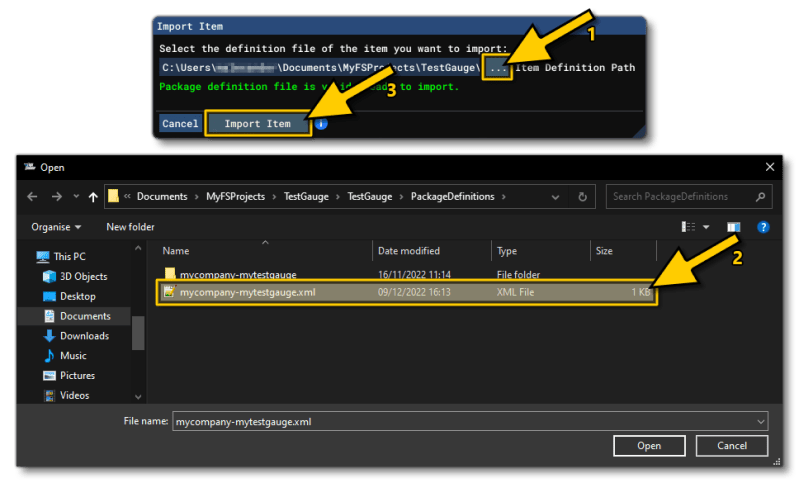Sort by the Name column header
This screenshot has height=483, width=799.
pos(176,251)
